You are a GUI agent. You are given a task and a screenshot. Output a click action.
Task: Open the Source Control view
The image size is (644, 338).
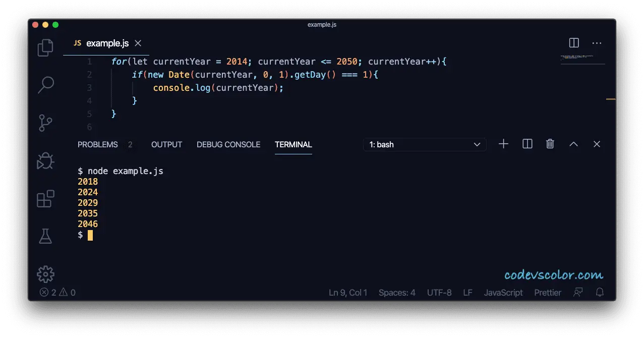click(x=45, y=123)
